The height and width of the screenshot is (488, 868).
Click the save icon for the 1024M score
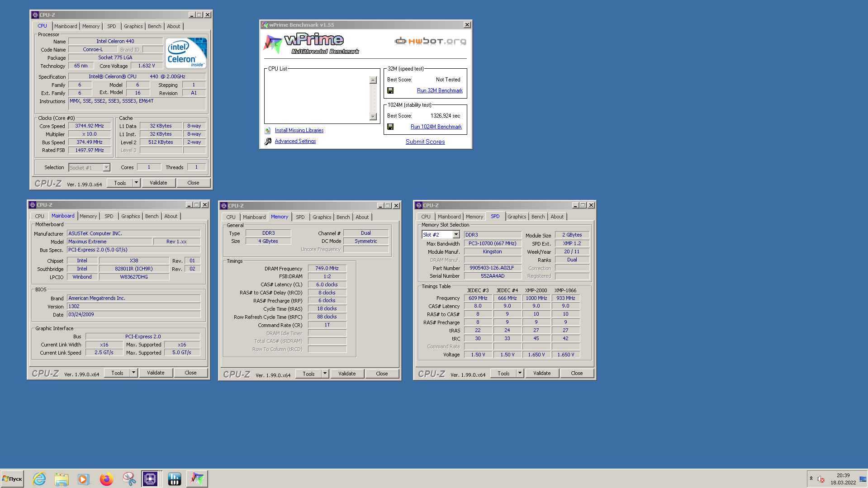(x=390, y=127)
